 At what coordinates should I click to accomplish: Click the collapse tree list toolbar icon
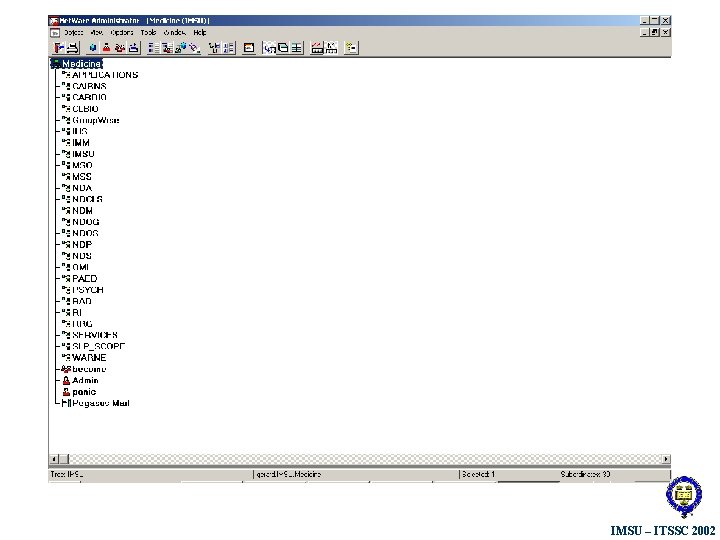[x=228, y=48]
